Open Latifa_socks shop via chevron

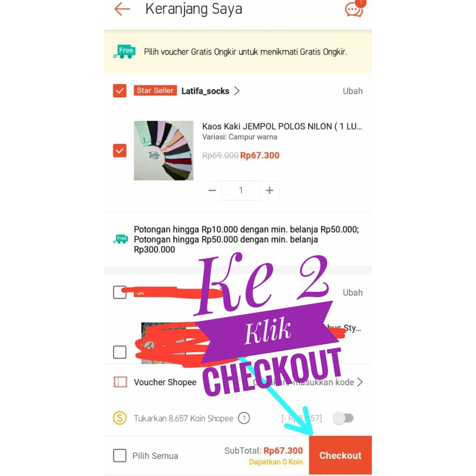(237, 91)
